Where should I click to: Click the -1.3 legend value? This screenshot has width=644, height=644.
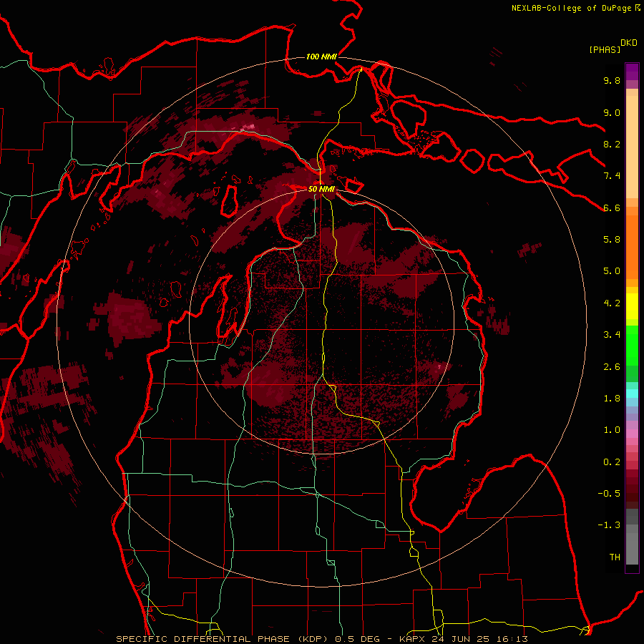[609, 525]
